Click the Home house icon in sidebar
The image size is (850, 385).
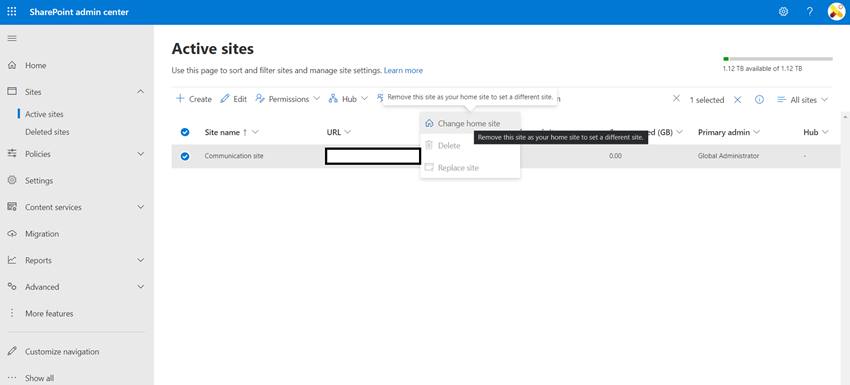pos(12,66)
